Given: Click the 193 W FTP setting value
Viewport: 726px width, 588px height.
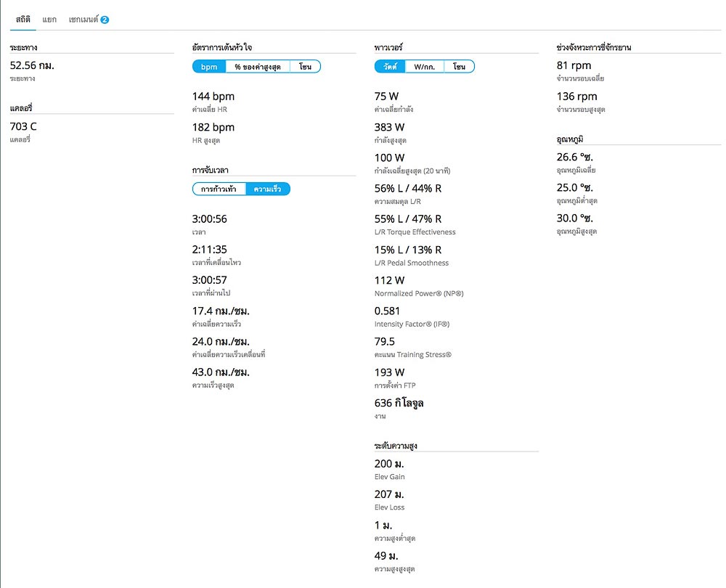Looking at the screenshot, I should 390,372.
